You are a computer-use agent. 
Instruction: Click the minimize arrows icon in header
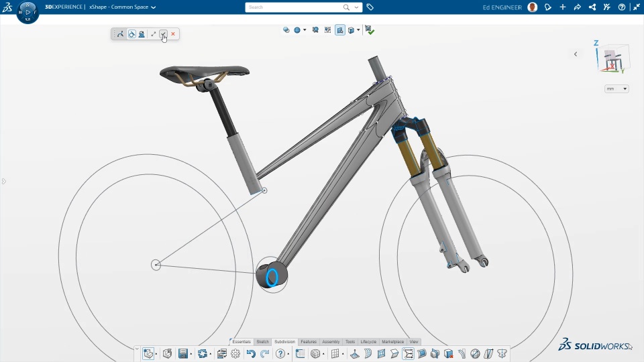coord(636,7)
